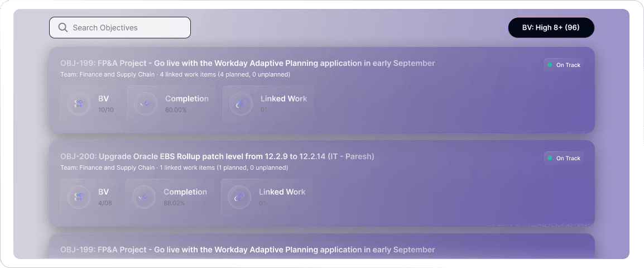Screen dimensions: 644x268
Task: Open the OBJ-199 objective title in the top card
Action: click(x=247, y=63)
